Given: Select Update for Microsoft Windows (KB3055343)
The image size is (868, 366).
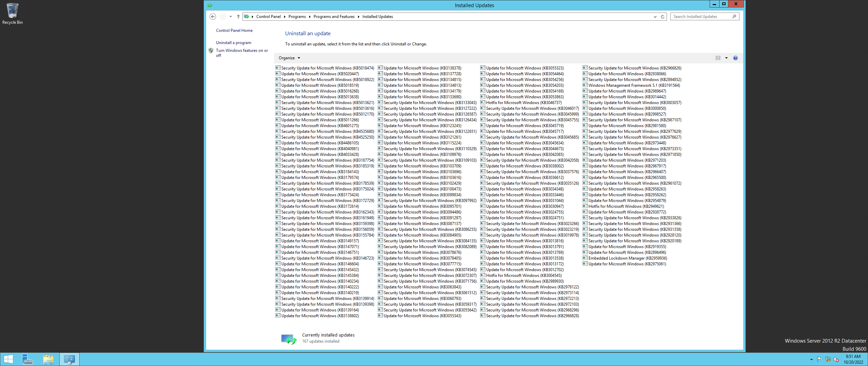Looking at the screenshot, I should tap(419, 316).
